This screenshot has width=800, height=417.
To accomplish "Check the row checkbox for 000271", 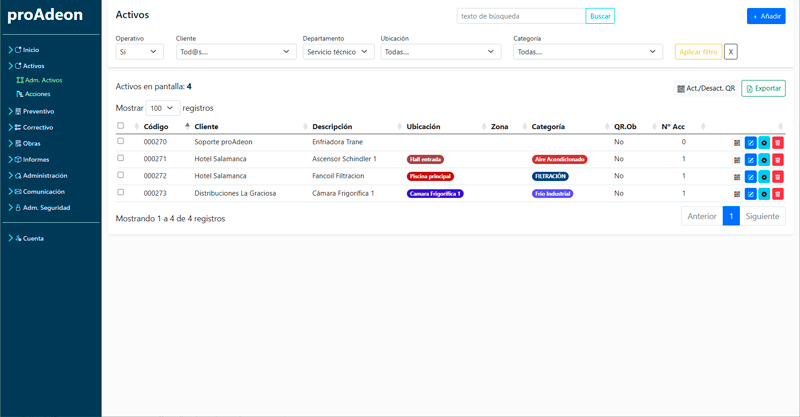I will click(x=120, y=158).
